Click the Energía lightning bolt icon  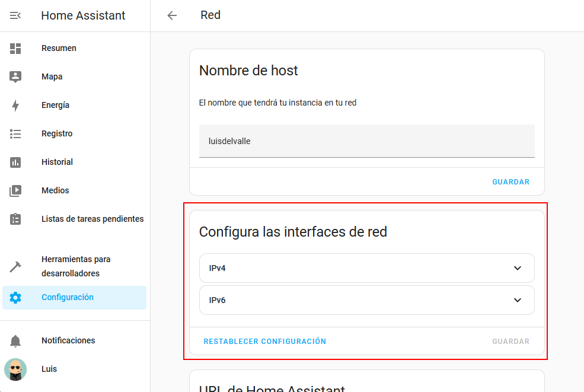point(15,106)
